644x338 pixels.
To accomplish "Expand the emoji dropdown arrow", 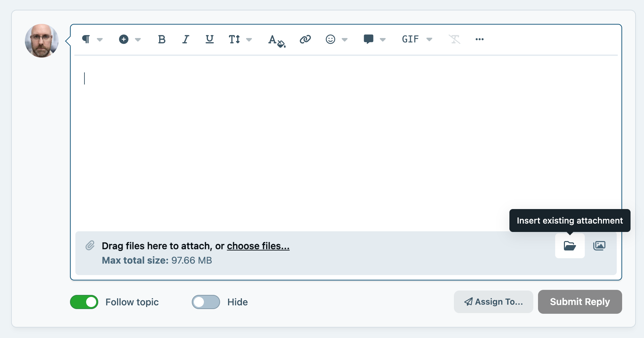I will pos(345,40).
